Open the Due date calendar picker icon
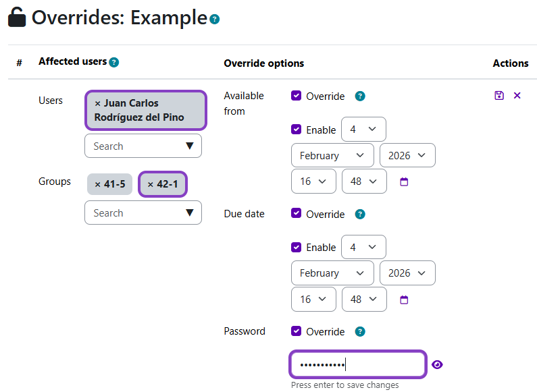 point(405,299)
